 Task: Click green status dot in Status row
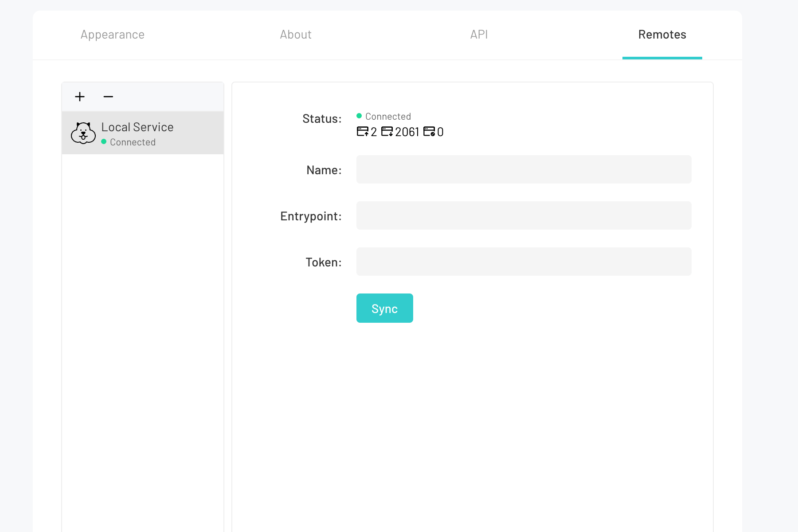pos(359,116)
